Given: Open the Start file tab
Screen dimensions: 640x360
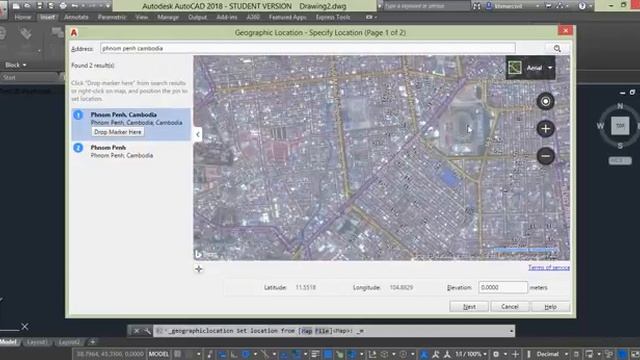Looking at the screenshot, I should [x=9, y=77].
